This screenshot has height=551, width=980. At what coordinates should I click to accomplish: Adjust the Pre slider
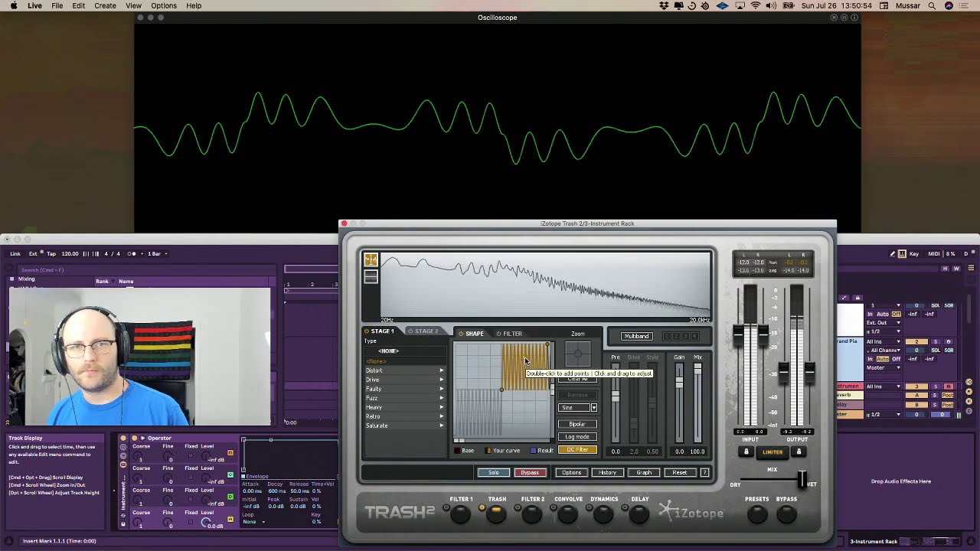[x=616, y=396]
